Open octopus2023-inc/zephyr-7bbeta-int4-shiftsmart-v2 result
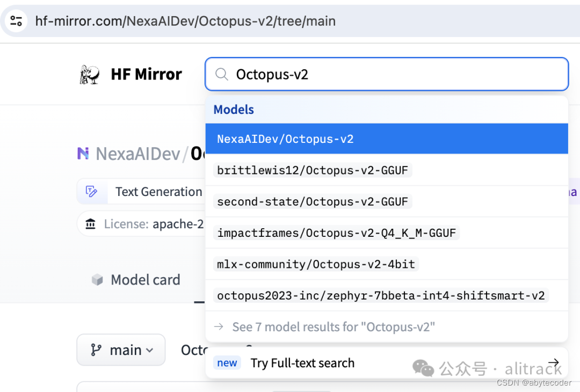The width and height of the screenshot is (580, 392). [x=387, y=295]
